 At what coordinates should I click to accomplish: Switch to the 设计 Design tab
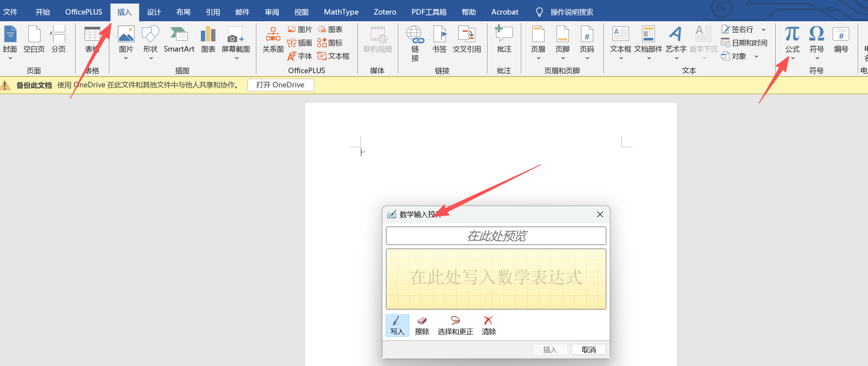154,12
